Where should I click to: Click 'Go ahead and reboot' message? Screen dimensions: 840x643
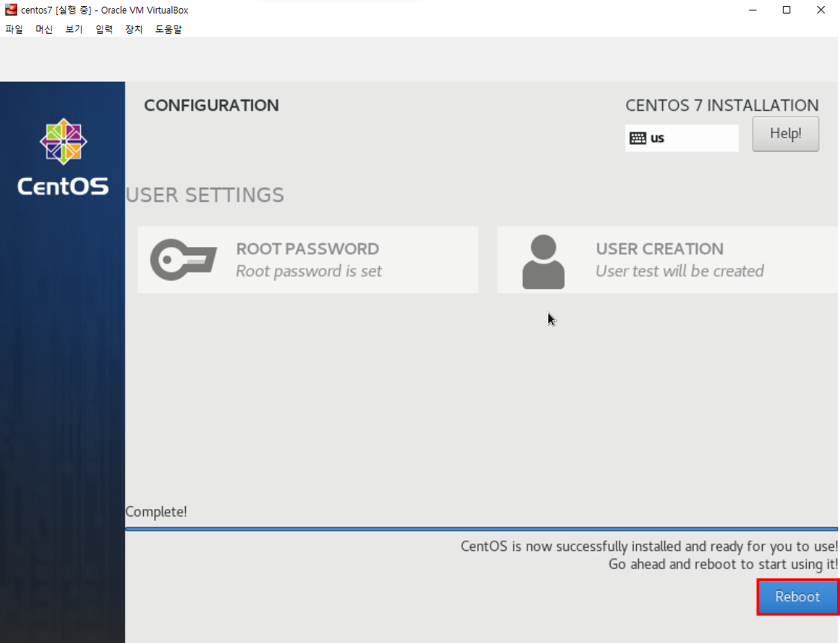tap(723, 564)
